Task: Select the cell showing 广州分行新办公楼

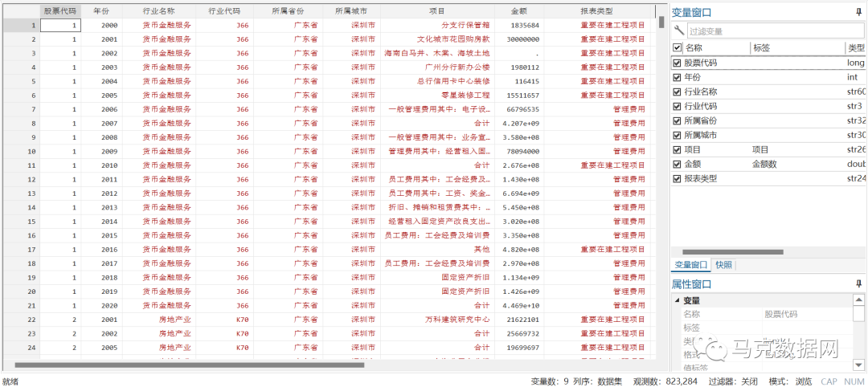Action: [437, 67]
